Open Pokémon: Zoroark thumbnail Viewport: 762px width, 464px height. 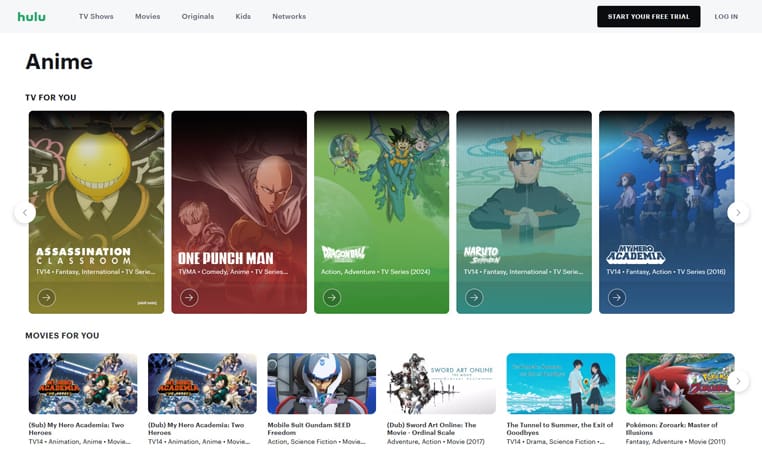pyautogui.click(x=680, y=383)
